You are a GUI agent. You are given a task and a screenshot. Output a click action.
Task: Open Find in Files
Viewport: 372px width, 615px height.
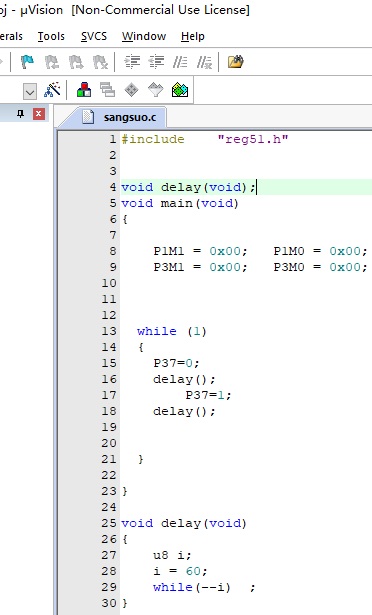click(236, 62)
